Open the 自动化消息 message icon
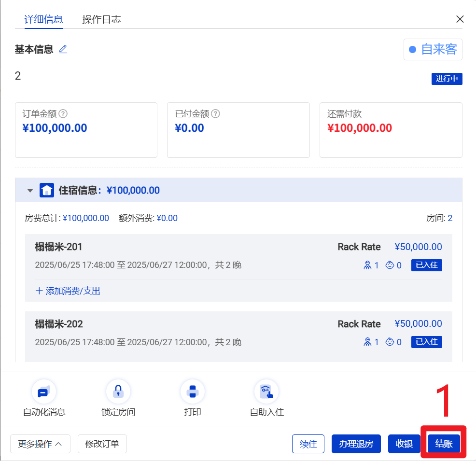 tap(44, 391)
